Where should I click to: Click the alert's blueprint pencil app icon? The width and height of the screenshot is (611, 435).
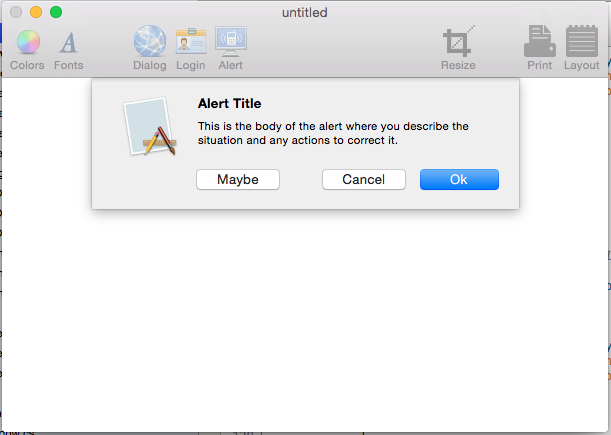click(150, 126)
